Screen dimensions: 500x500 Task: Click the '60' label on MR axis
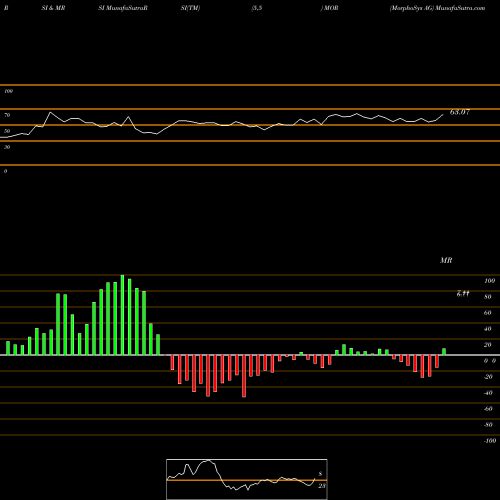click(x=488, y=313)
